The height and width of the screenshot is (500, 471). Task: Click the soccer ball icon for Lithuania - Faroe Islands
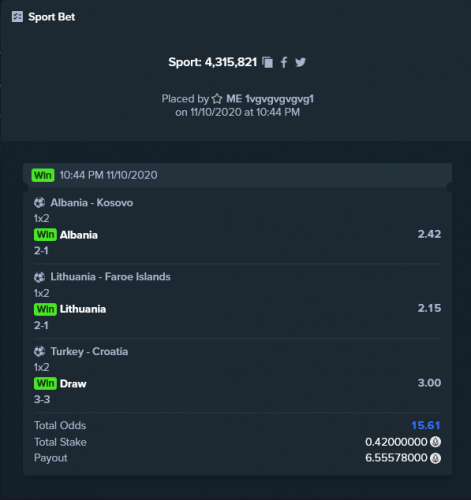(x=39, y=277)
